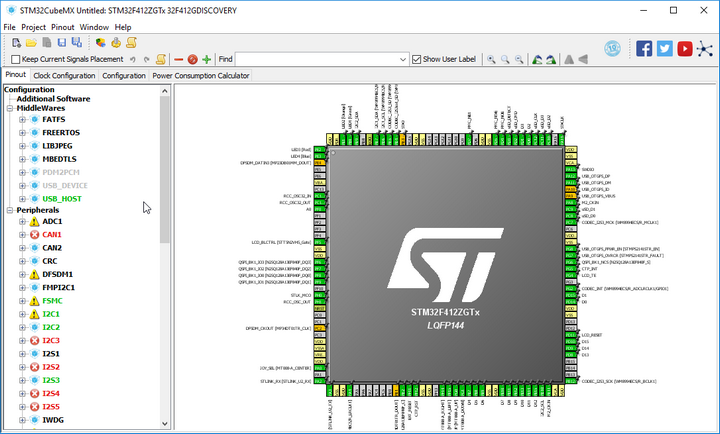Click the scroll icon on the top toolbar row
720x434 pixels.
[131, 43]
